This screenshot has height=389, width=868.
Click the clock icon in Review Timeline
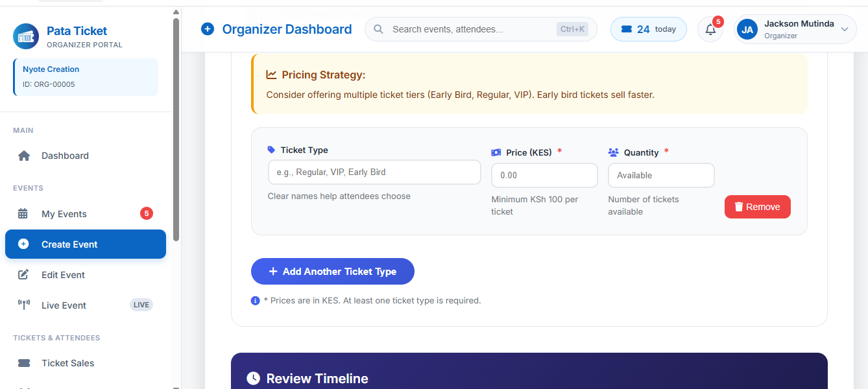point(254,379)
